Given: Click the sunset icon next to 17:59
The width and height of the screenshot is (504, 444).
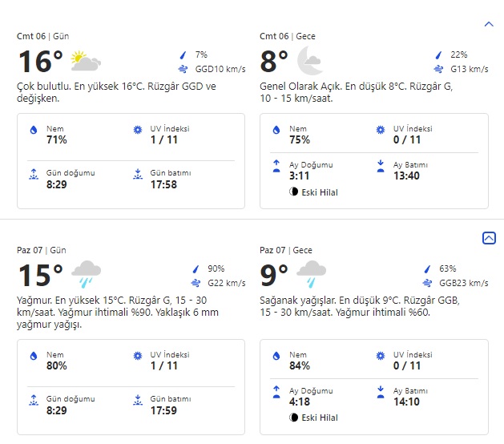Looking at the screenshot, I should coord(137,398).
